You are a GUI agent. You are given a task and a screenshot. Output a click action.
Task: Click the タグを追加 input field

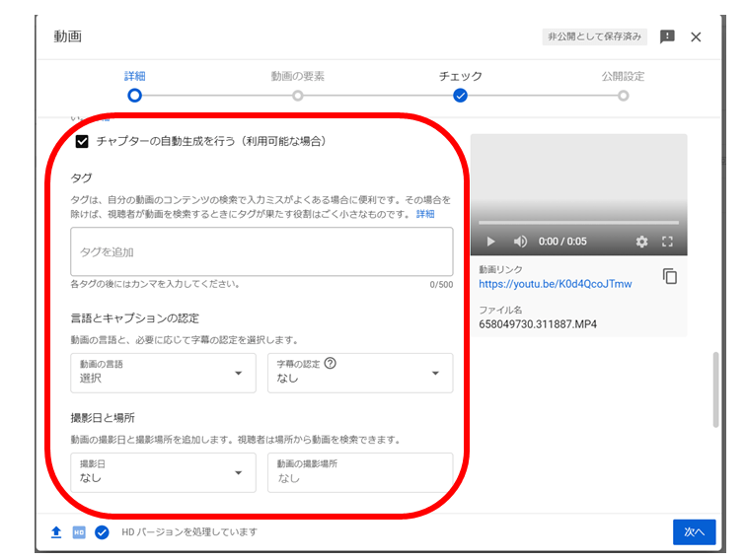[261, 251]
